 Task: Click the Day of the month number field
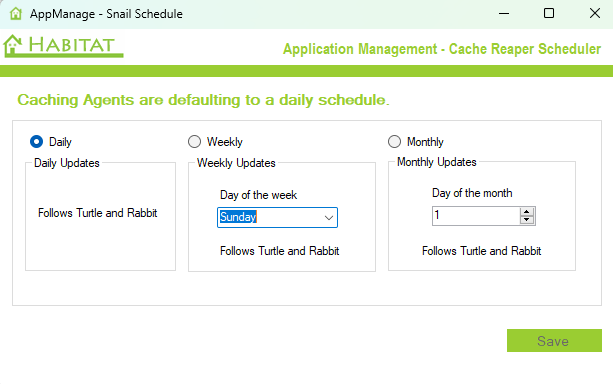click(x=476, y=216)
